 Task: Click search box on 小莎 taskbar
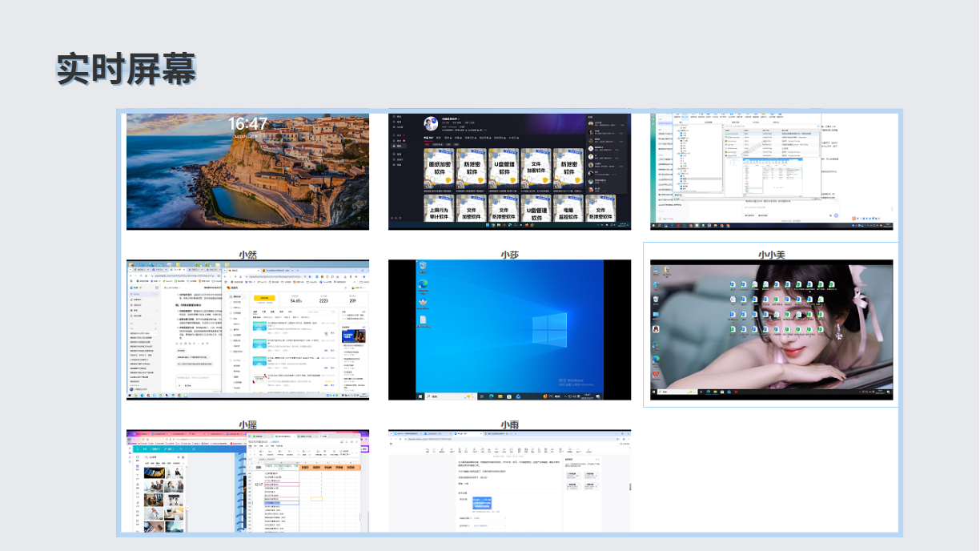452,396
